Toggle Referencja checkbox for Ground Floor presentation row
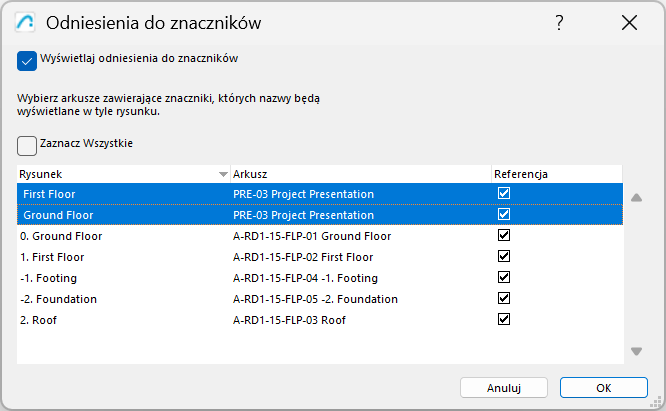This screenshot has height=411, width=666. click(504, 214)
